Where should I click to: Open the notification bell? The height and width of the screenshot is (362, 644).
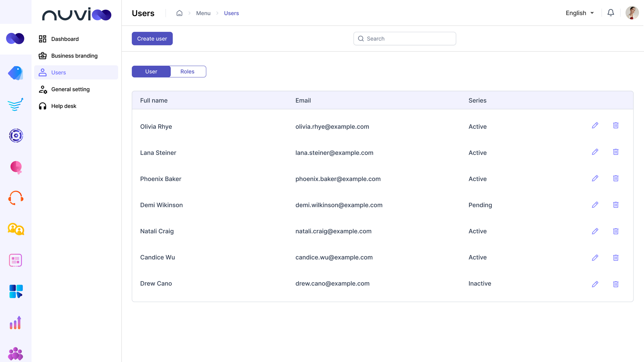click(x=611, y=13)
